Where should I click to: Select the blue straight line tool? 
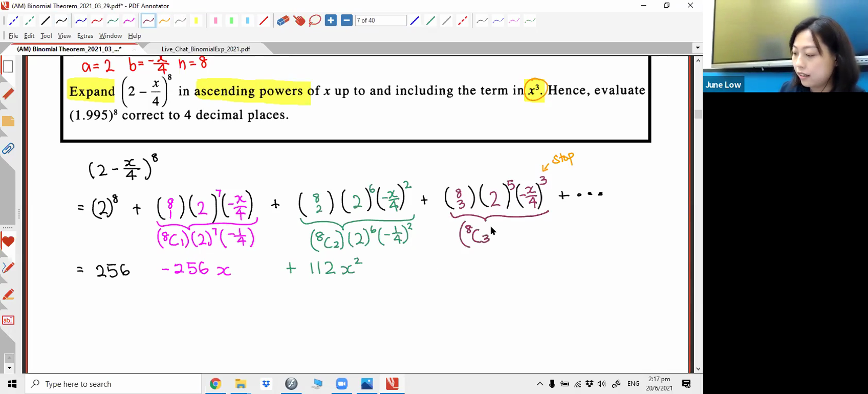tap(415, 21)
